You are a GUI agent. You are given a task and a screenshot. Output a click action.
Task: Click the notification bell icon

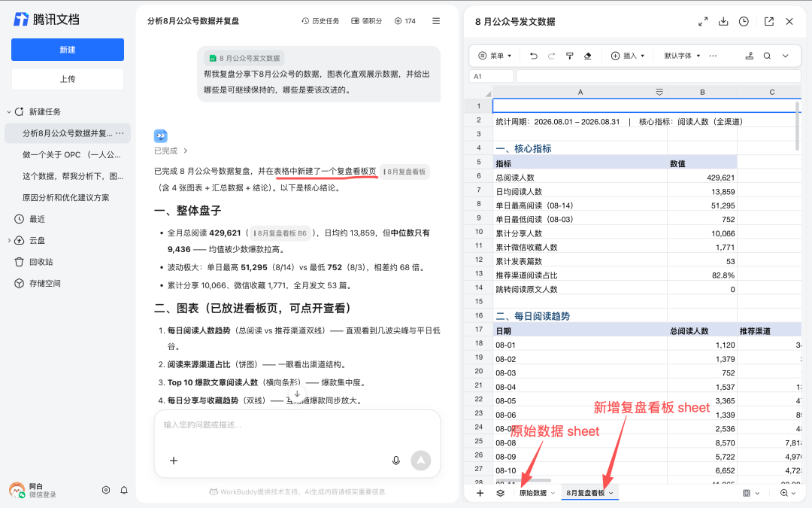[124, 490]
